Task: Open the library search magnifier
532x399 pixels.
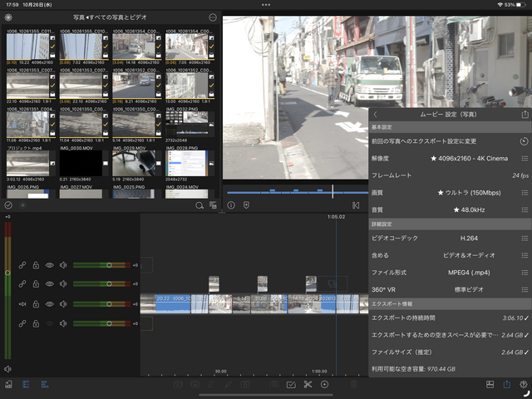Action: coord(199,204)
